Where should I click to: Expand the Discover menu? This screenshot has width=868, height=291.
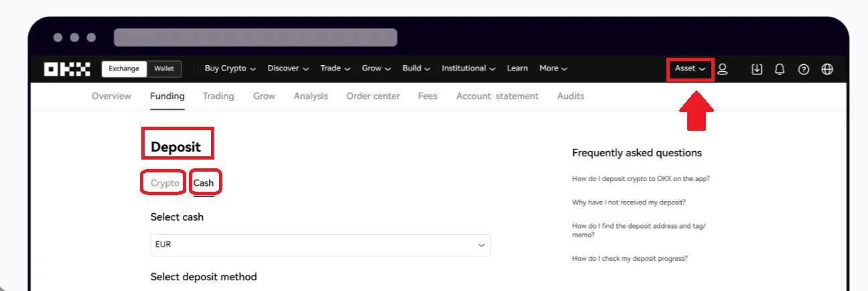[x=288, y=68]
